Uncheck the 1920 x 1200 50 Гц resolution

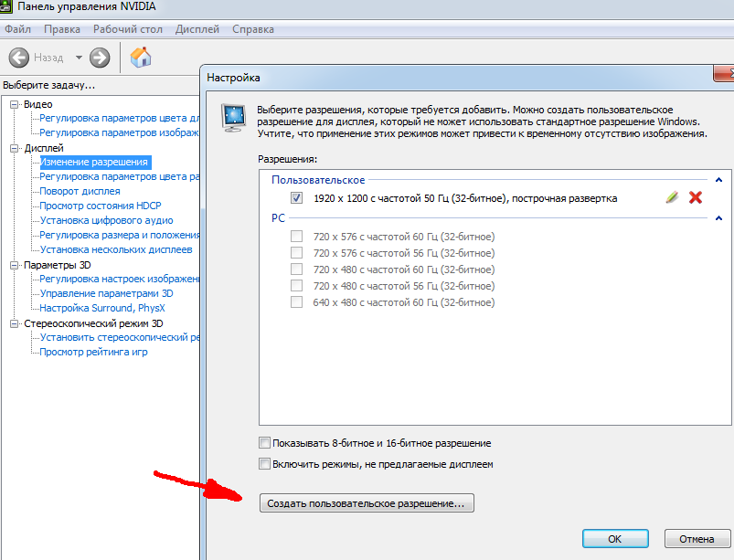296,198
